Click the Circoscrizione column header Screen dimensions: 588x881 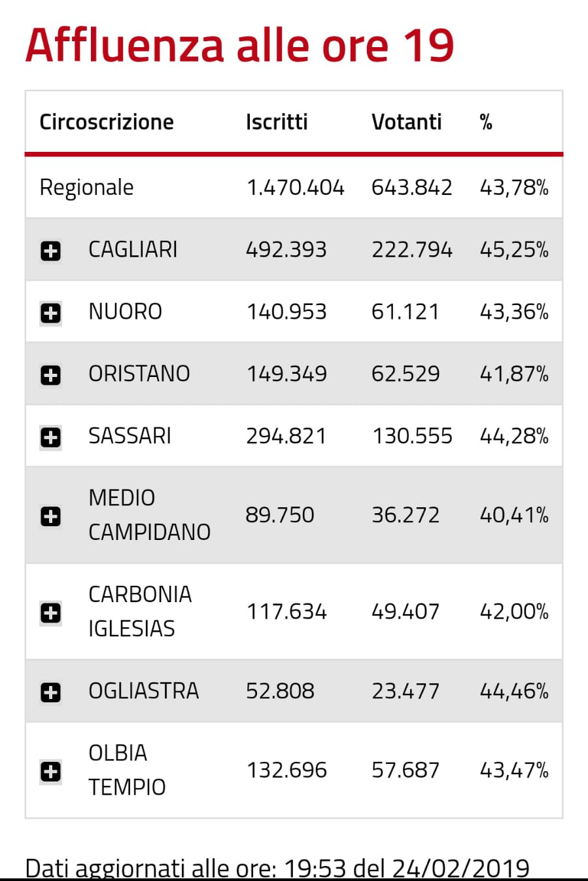[107, 122]
